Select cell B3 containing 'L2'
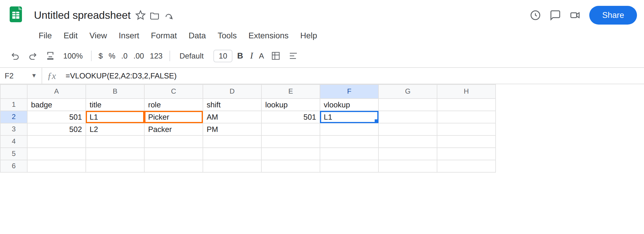Image resolution: width=644 pixels, height=234 pixels. tap(115, 129)
